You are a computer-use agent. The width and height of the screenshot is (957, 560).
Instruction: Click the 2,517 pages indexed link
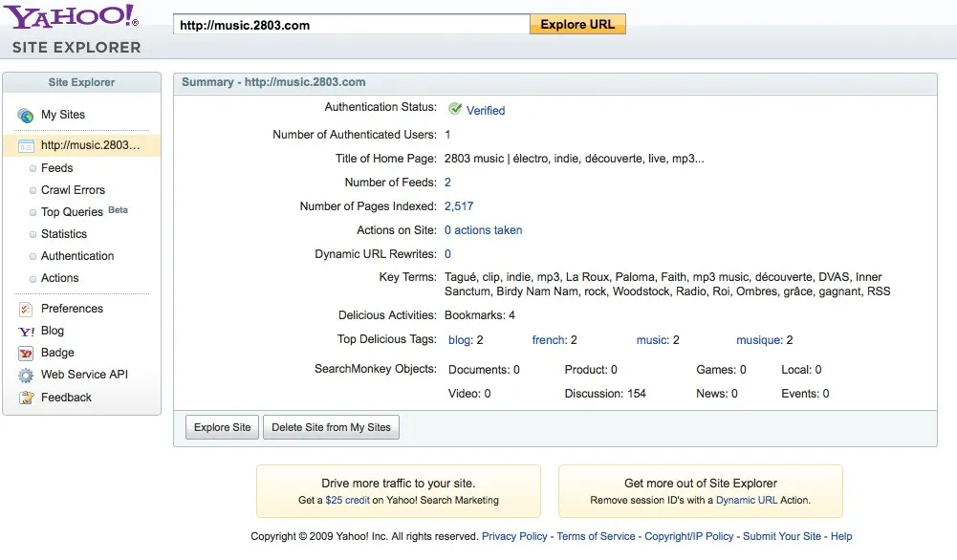[x=458, y=206]
